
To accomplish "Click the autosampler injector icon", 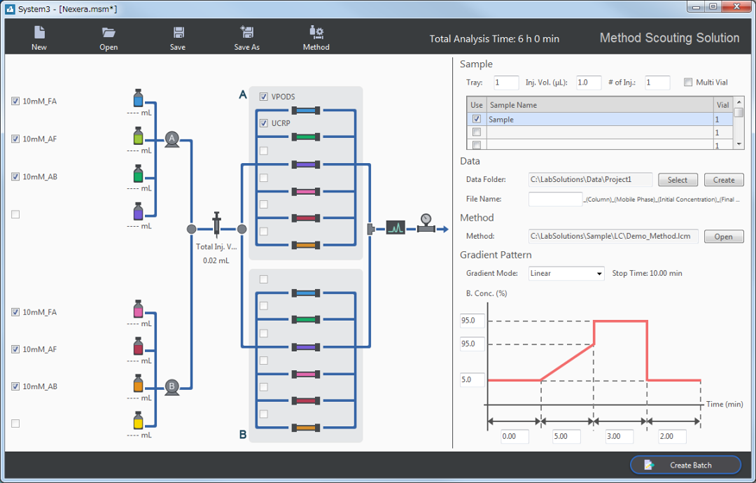I will (x=217, y=223).
